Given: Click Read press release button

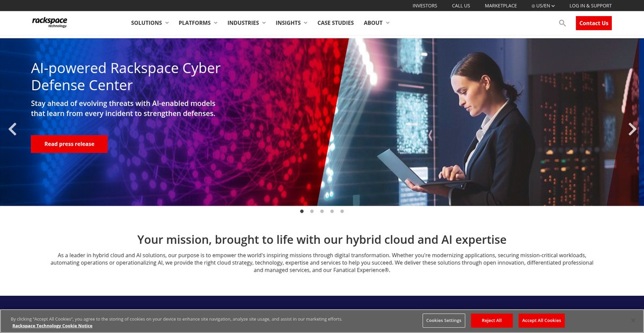Looking at the screenshot, I should tap(69, 144).
